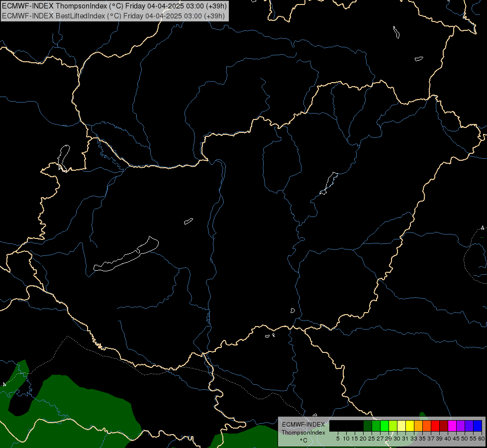This screenshot has height=448, width=487.
Task: Click the legend value 33
Action: 414,439
